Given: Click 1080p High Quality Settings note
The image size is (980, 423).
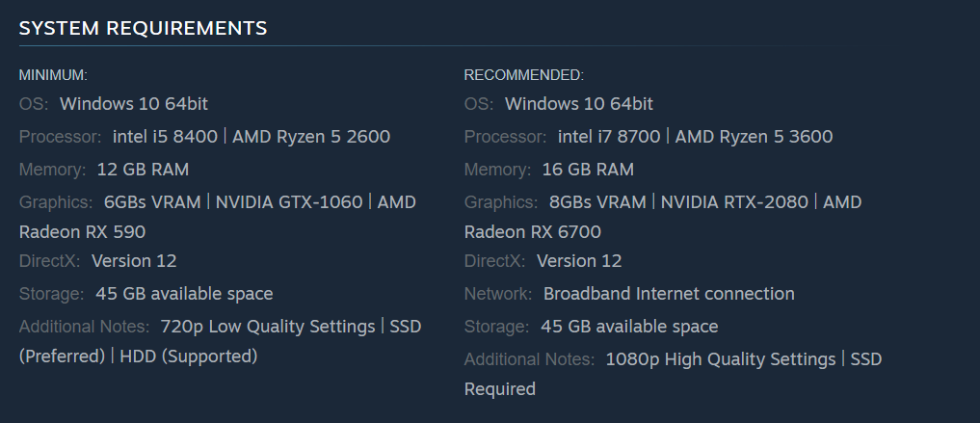Looking at the screenshot, I should click(x=720, y=359).
